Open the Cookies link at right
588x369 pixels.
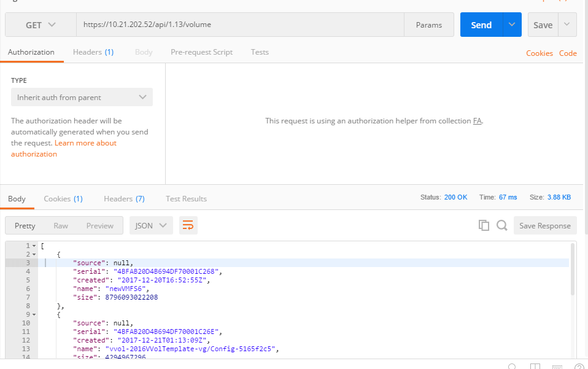click(540, 53)
